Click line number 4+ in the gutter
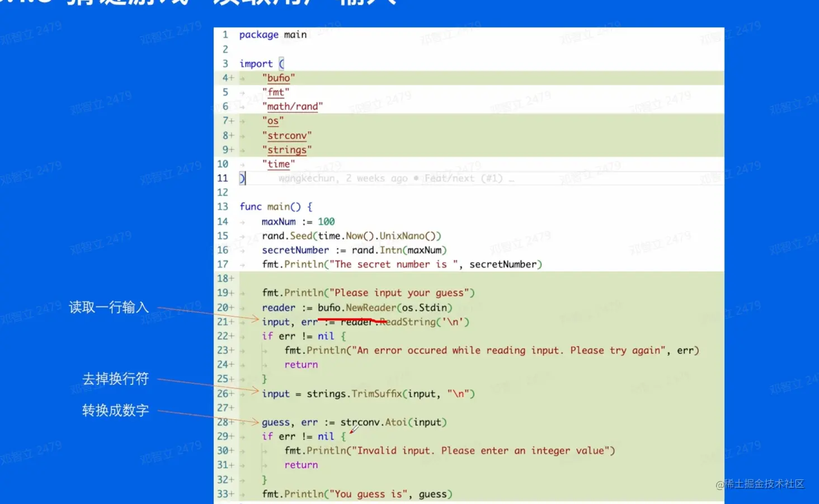The width and height of the screenshot is (819, 504). coord(228,78)
